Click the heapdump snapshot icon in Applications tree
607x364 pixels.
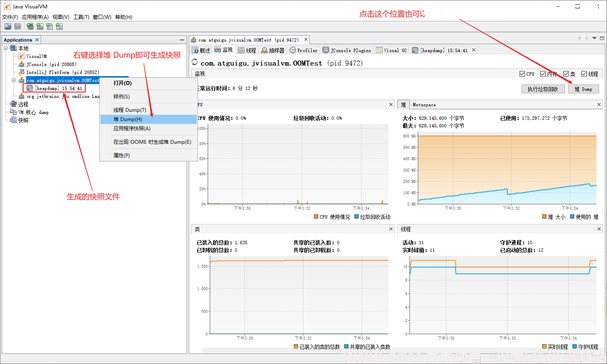pos(29,88)
